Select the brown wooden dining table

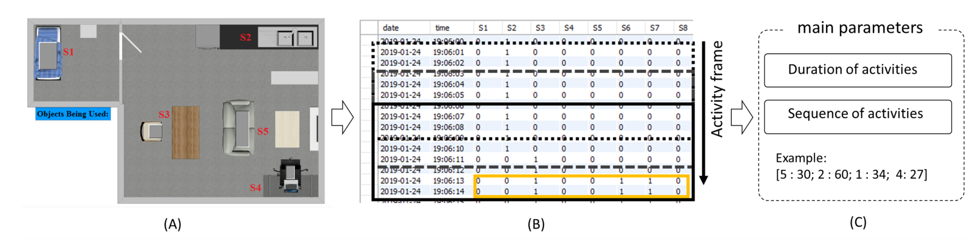click(x=186, y=132)
